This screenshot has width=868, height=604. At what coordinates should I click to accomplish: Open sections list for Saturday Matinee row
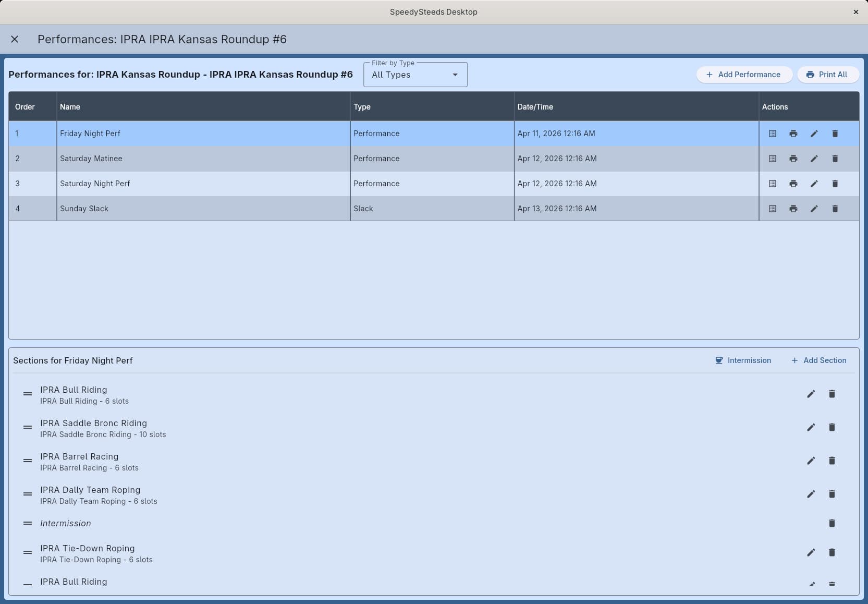(x=773, y=159)
